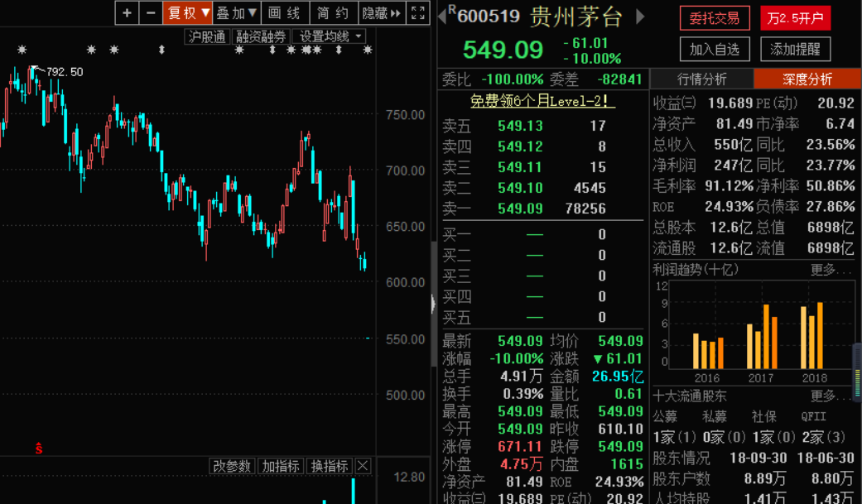Image resolution: width=862 pixels, height=504 pixels.
Task: Zoom in chart with plus button
Action: tap(127, 12)
